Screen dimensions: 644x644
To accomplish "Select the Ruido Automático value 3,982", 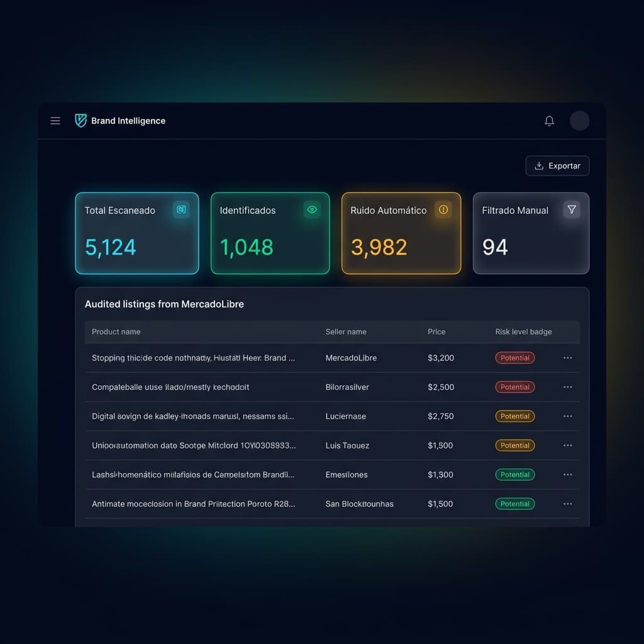I will click(379, 247).
